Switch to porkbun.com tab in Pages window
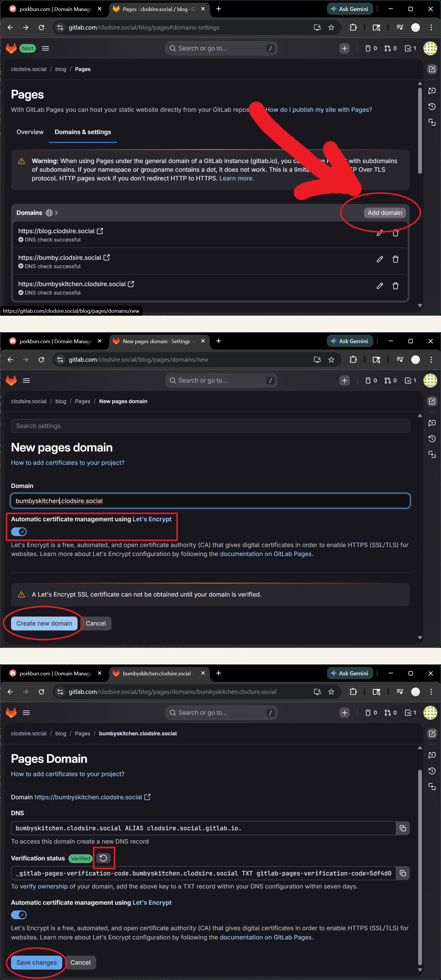This screenshot has height=980, width=441. coord(56,9)
